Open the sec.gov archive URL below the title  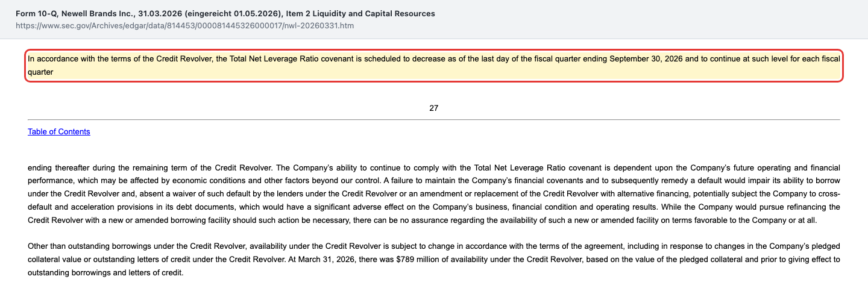[186, 27]
